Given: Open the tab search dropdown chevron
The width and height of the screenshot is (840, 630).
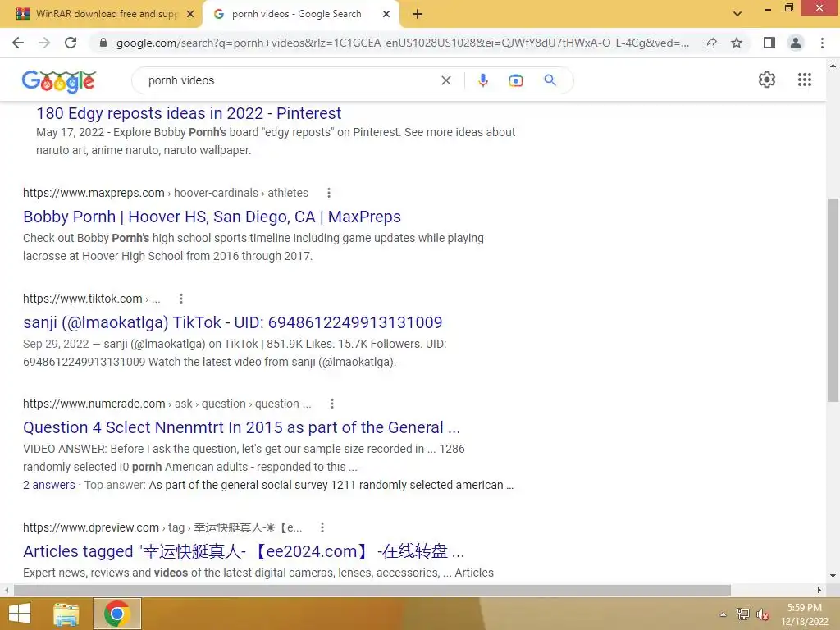Looking at the screenshot, I should [x=737, y=14].
